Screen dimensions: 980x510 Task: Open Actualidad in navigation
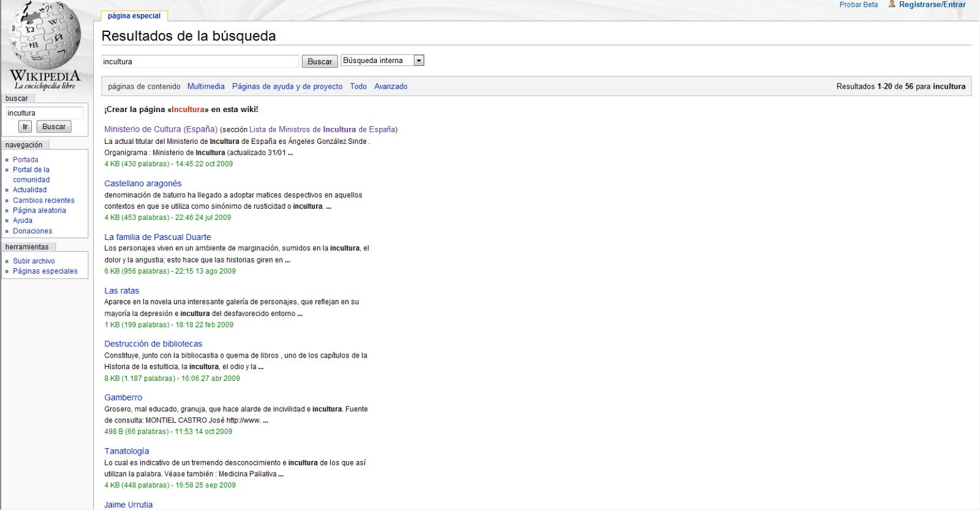pyautogui.click(x=29, y=190)
